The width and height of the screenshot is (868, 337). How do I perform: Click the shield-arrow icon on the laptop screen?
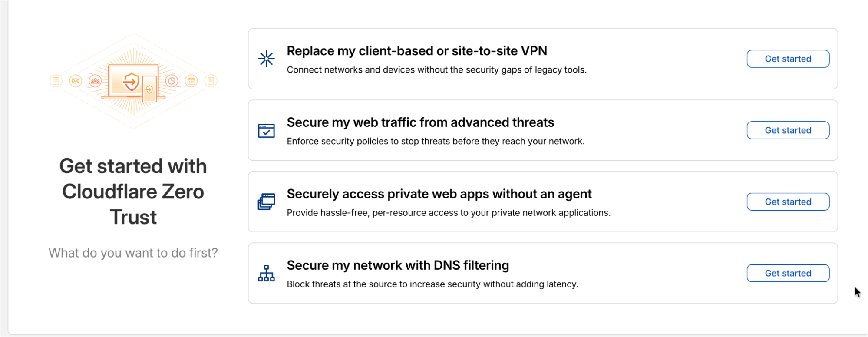[132, 81]
